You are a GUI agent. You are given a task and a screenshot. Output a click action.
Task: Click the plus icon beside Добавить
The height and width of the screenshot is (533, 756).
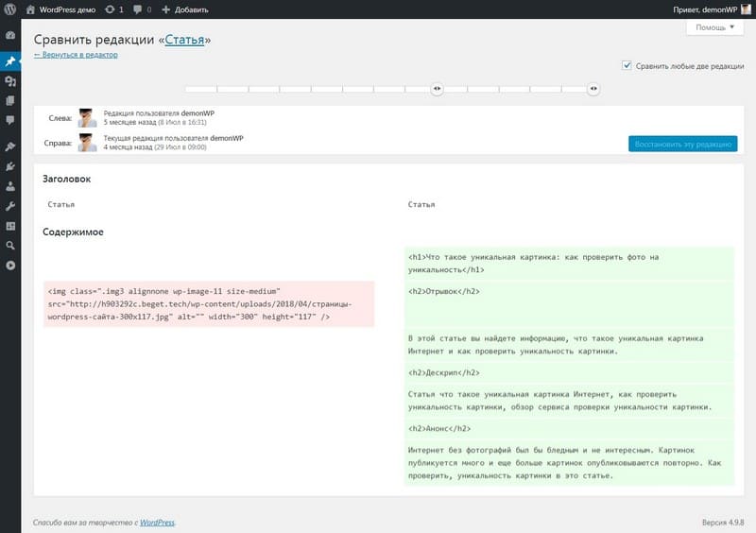tap(166, 9)
